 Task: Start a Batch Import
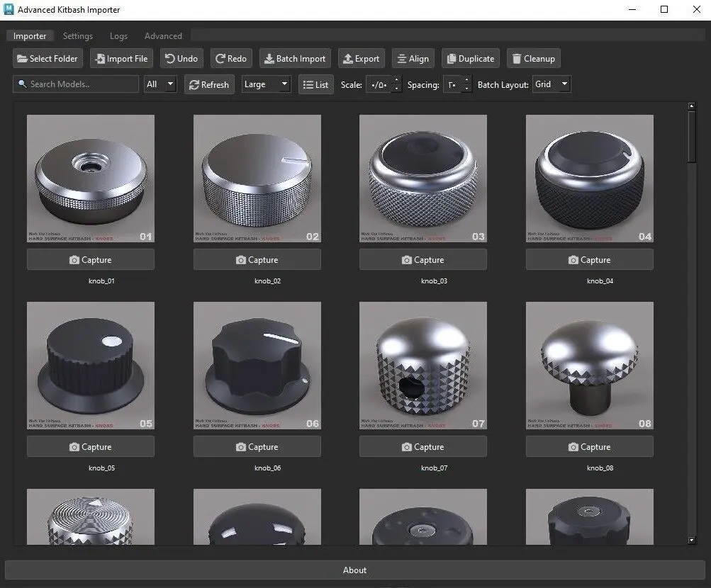[295, 58]
